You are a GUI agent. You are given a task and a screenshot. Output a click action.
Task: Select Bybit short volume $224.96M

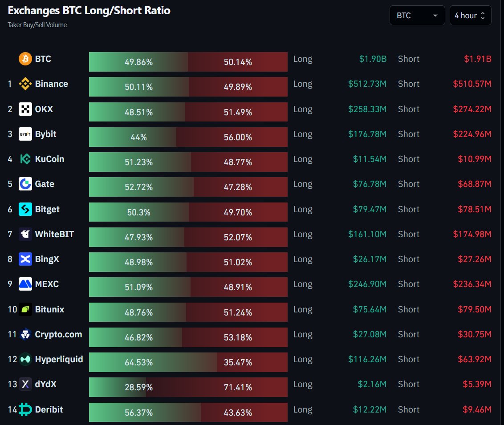[x=472, y=134]
